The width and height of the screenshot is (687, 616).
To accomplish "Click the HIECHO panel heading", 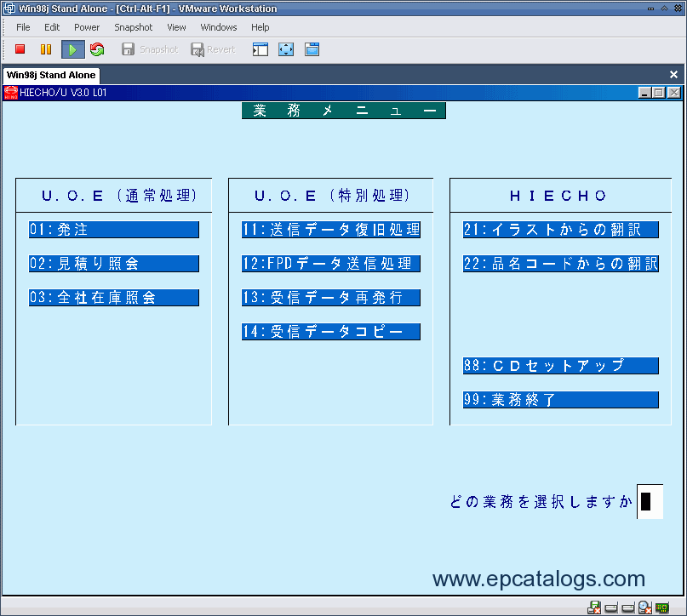I will click(x=558, y=196).
